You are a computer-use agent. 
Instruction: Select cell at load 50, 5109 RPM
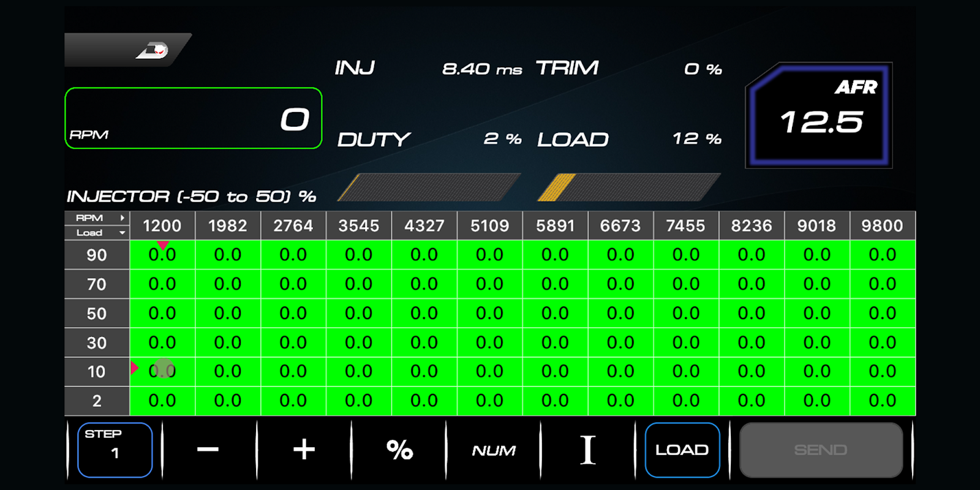[x=490, y=314]
